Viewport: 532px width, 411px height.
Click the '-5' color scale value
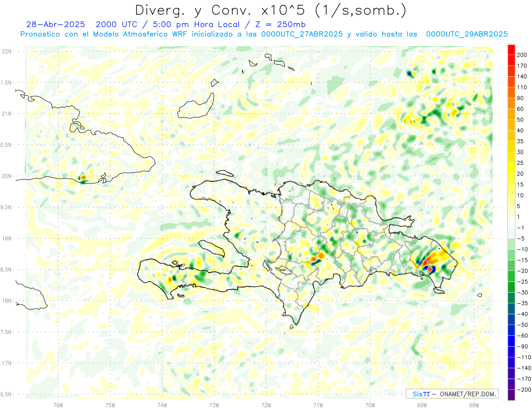(521, 239)
